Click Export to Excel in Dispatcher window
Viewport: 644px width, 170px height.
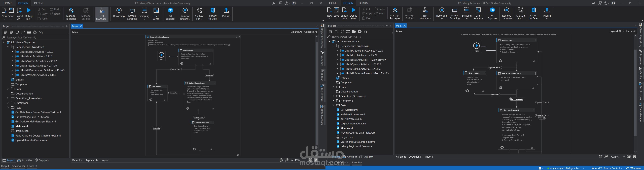pyautogui.click(x=213, y=14)
